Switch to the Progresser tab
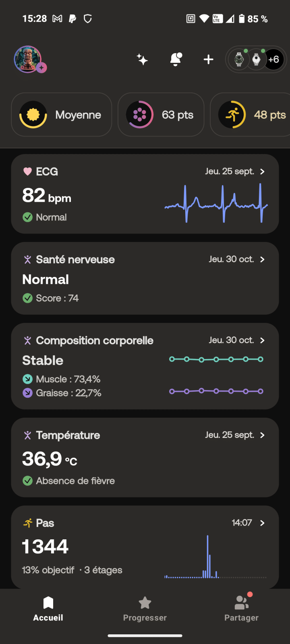 145,609
